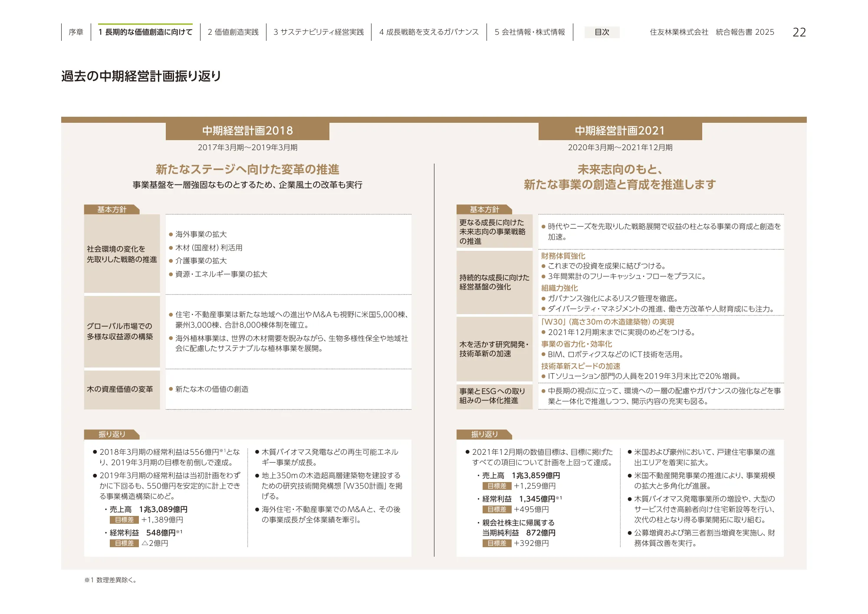The height and width of the screenshot is (614, 868).
Task: Navigate to 「2 価値創造実践」 section
Action: coord(233,31)
